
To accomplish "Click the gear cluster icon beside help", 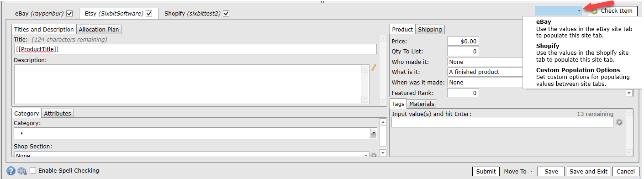I will pyautogui.click(x=22, y=171).
